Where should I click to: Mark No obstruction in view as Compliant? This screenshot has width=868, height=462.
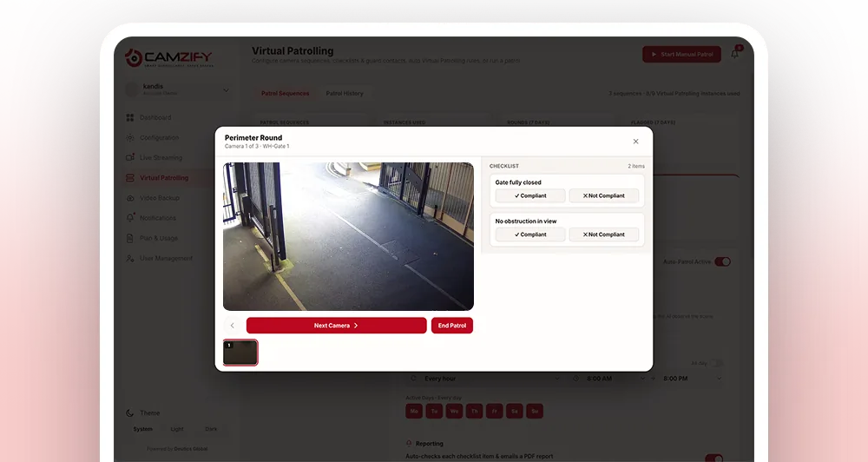tap(530, 234)
